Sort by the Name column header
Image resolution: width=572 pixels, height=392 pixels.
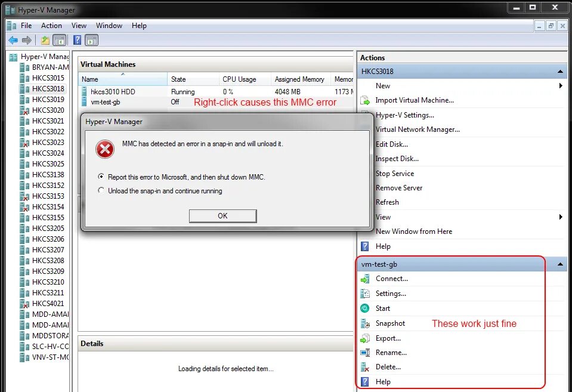[x=123, y=79]
